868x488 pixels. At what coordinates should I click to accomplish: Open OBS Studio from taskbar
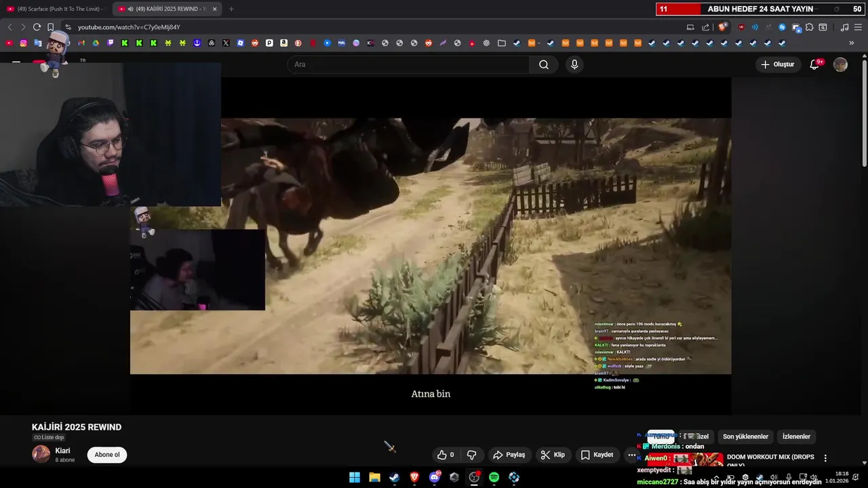(474, 477)
